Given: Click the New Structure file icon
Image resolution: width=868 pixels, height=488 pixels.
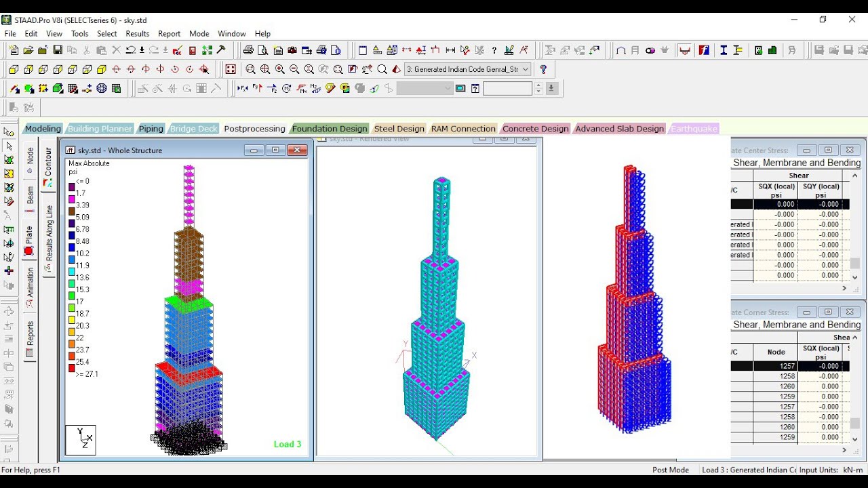Looking at the screenshot, I should (x=14, y=50).
